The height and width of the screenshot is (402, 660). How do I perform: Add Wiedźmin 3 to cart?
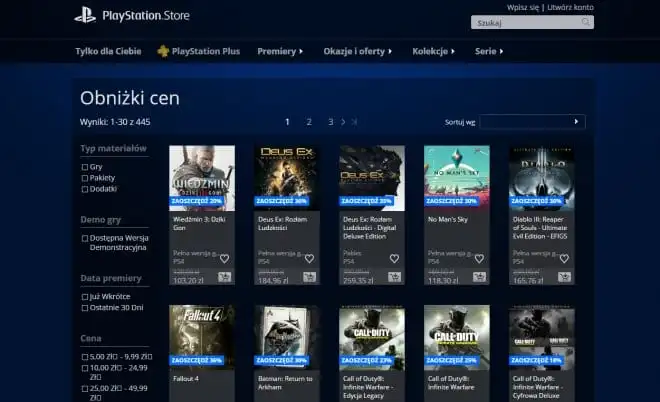tap(224, 277)
